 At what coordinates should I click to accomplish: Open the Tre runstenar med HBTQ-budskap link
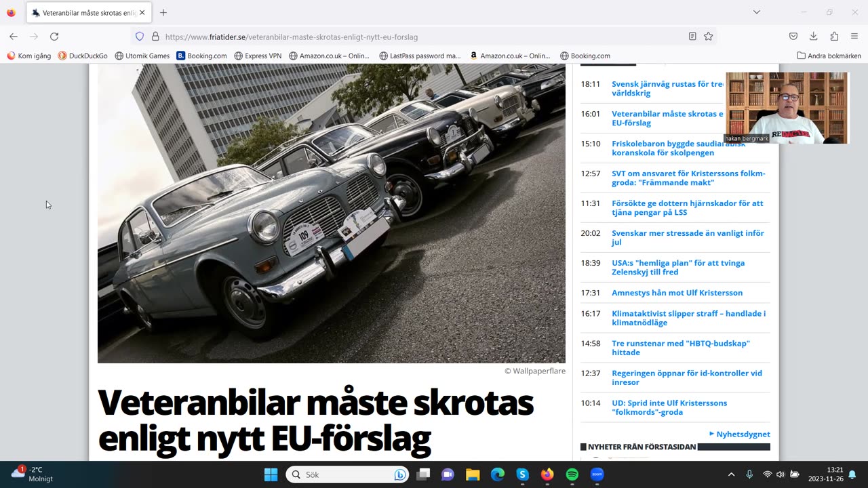(x=681, y=348)
